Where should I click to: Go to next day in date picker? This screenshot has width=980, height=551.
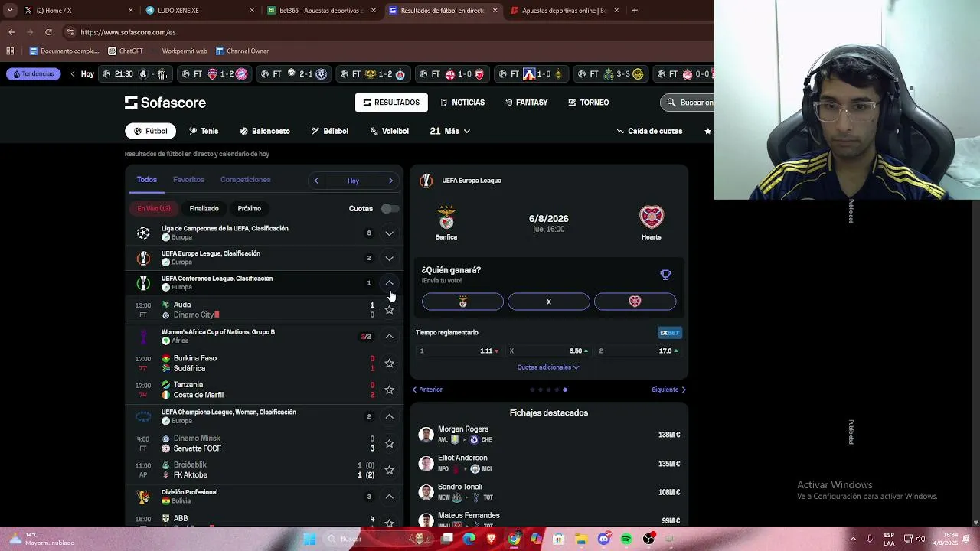point(390,181)
